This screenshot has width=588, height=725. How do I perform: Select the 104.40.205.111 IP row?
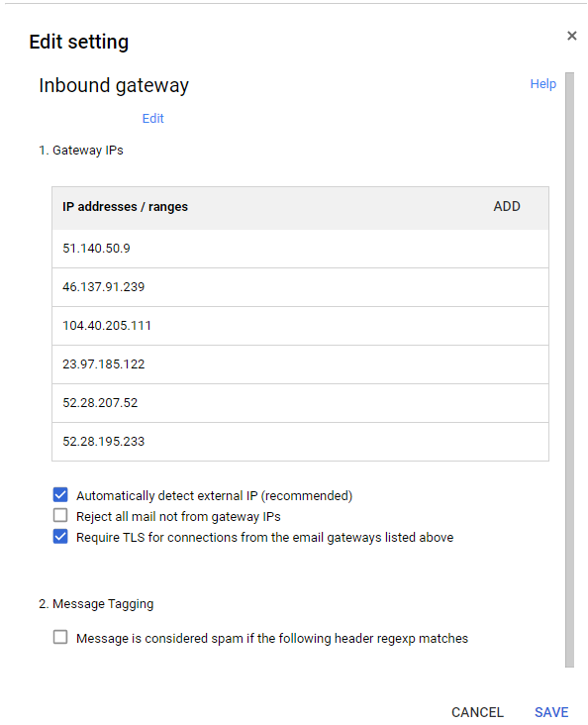[x=300, y=326]
